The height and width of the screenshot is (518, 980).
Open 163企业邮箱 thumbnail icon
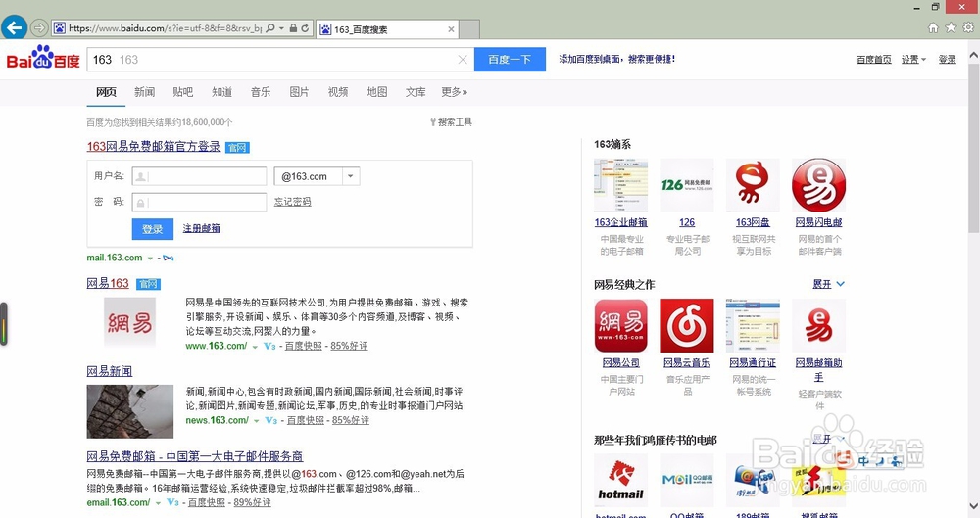(x=620, y=185)
